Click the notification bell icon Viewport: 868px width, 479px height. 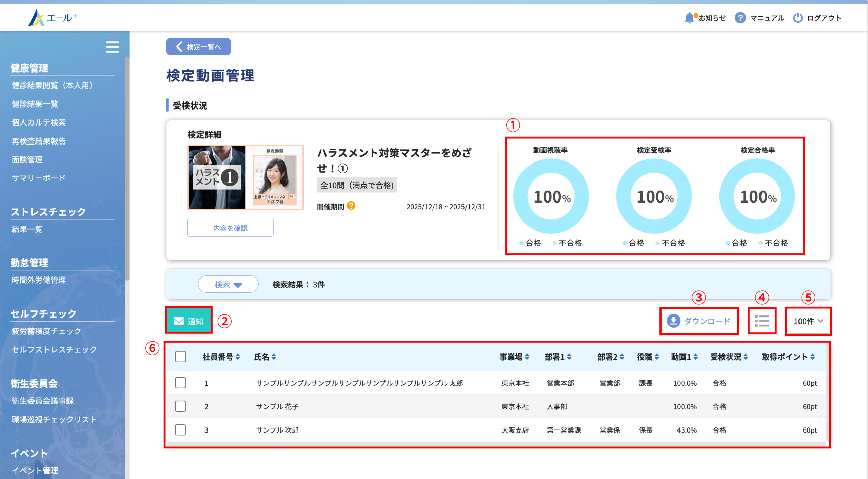(x=689, y=18)
